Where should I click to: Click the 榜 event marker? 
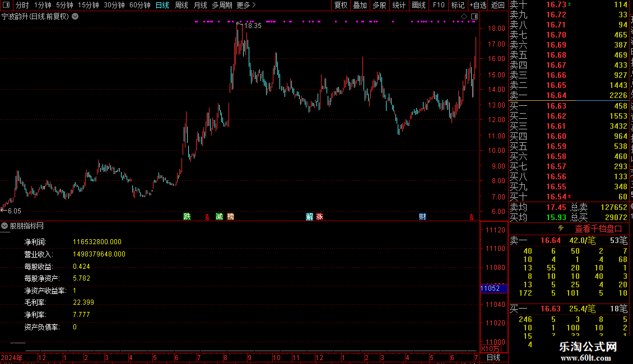[230, 217]
